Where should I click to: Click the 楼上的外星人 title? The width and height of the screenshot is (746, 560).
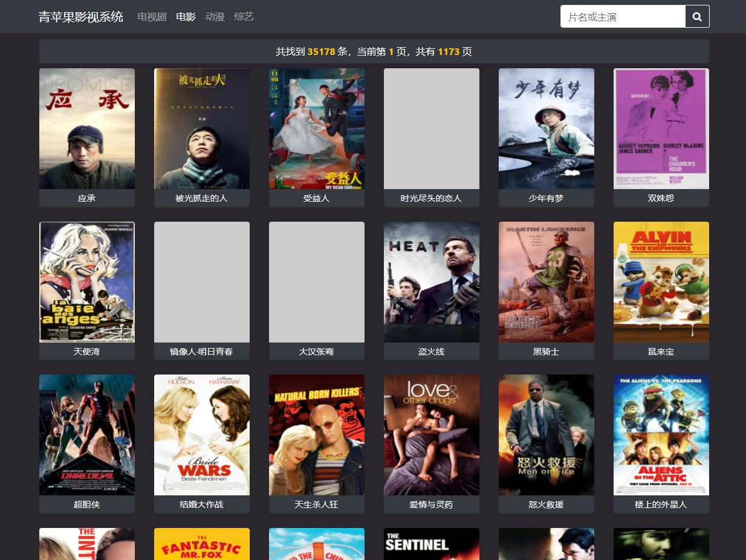[661, 504]
